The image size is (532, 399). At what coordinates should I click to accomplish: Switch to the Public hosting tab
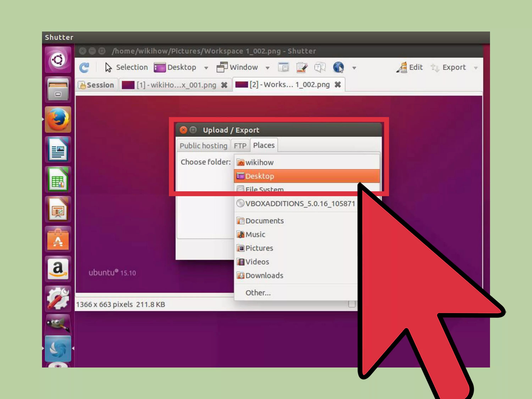click(x=203, y=146)
